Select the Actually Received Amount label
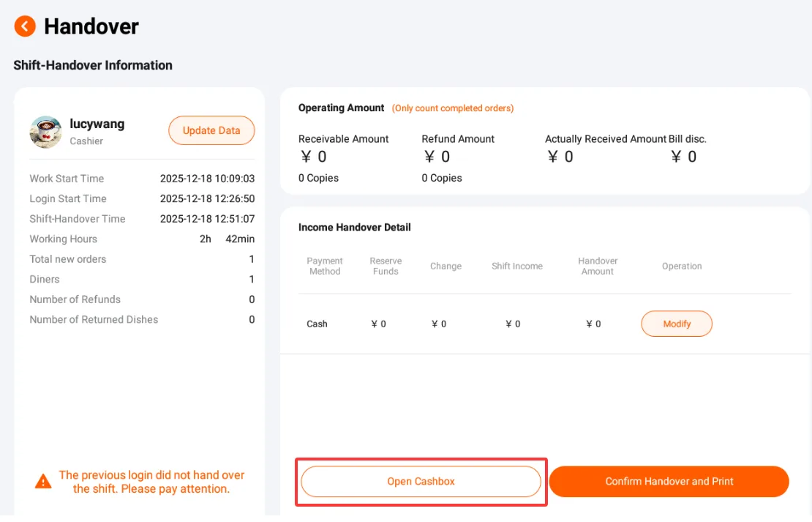Viewport: 812px width, 522px height. [x=606, y=139]
